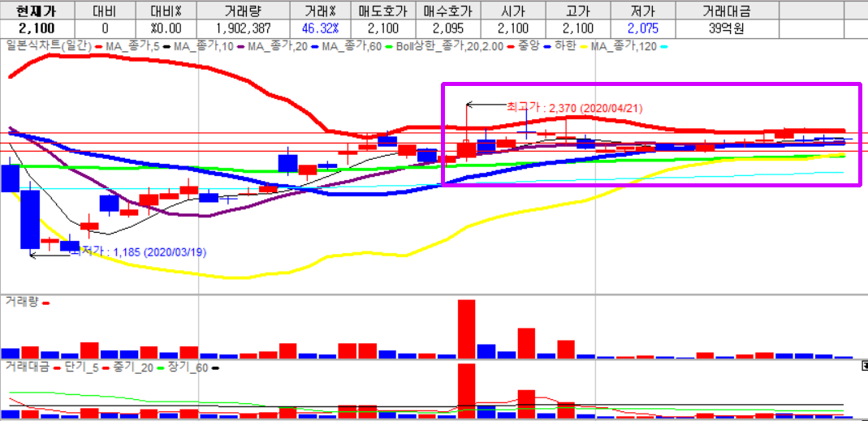The height and width of the screenshot is (421, 868).
Task: Click the 거래대금 column header in top table
Action: pyautogui.click(x=728, y=10)
